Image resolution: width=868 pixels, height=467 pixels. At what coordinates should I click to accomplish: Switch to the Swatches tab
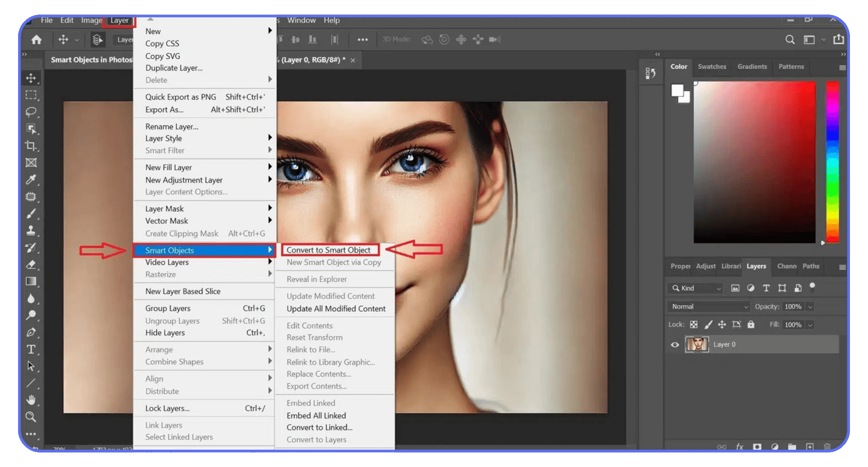pos(712,67)
